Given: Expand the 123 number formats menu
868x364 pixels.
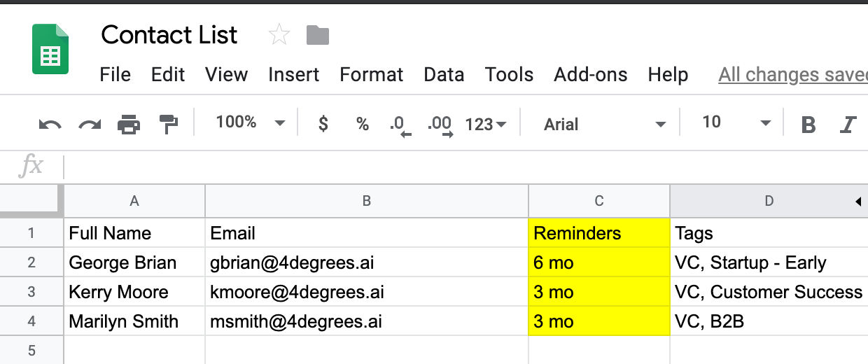Looking at the screenshot, I should 486,125.
